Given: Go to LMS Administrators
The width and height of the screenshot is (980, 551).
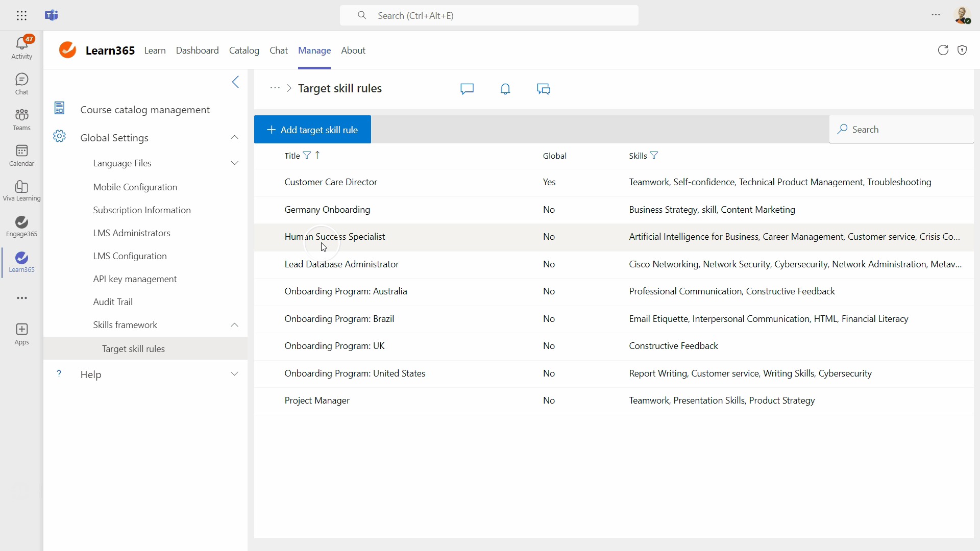Looking at the screenshot, I should (x=132, y=233).
